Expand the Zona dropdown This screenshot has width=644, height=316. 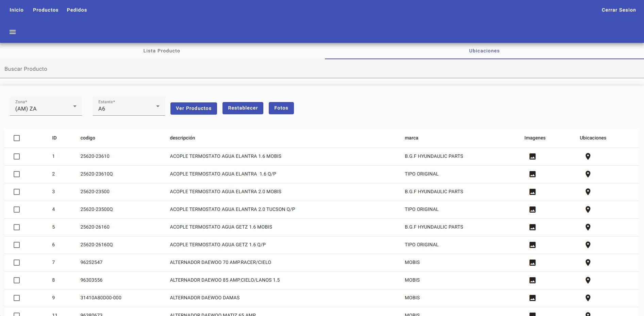(x=46, y=106)
